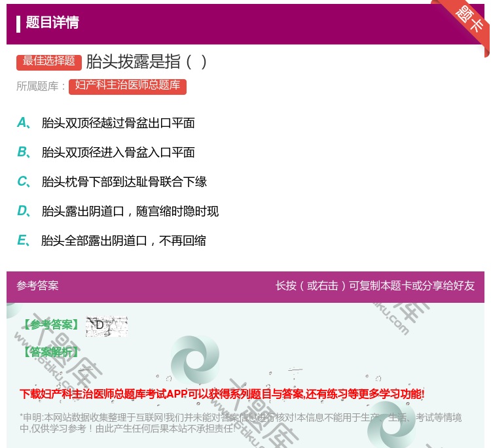Open the 妇产科主治医师总题库 question bank link
Image resolution: width=491 pixels, height=448 pixels.
(x=128, y=86)
